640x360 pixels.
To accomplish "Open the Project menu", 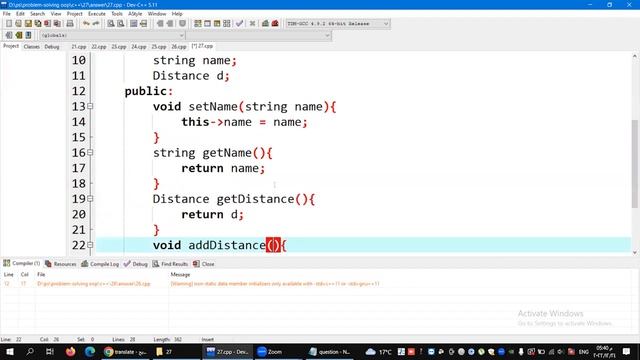I will pos(75,14).
